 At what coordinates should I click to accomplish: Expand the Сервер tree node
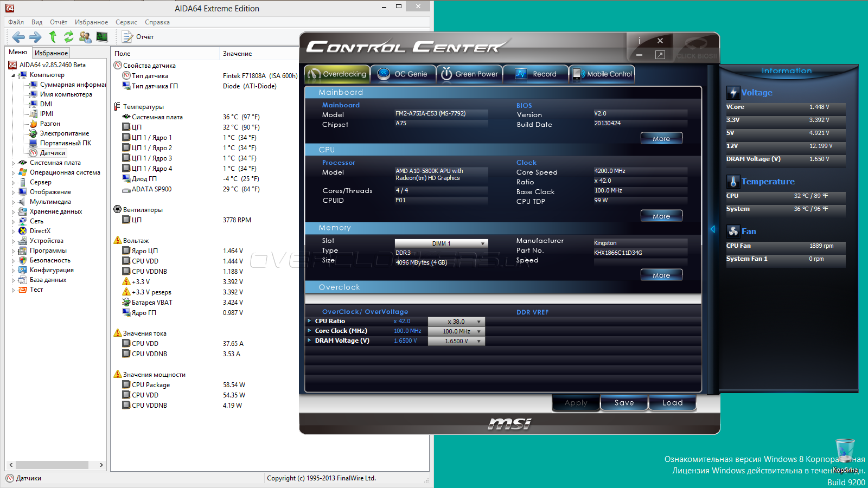tap(13, 182)
